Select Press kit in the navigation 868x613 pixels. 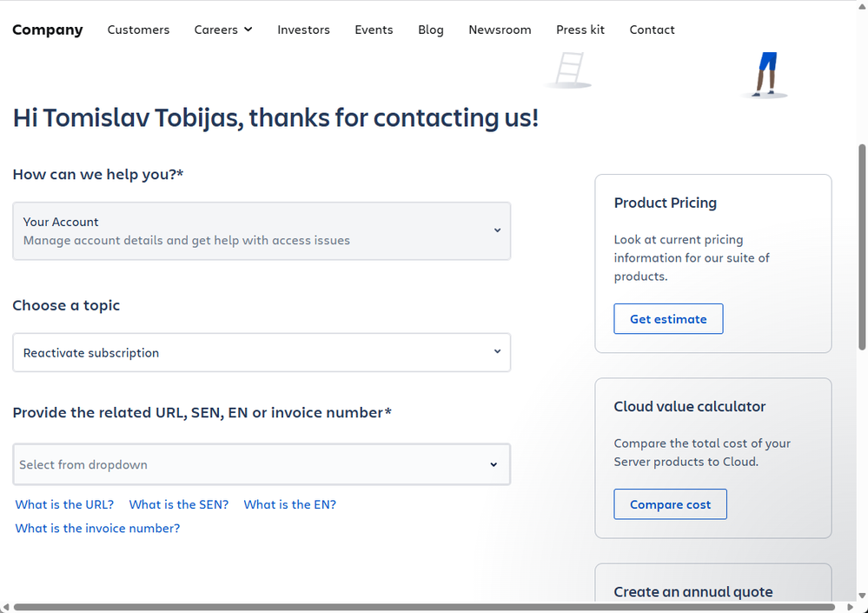[580, 30]
